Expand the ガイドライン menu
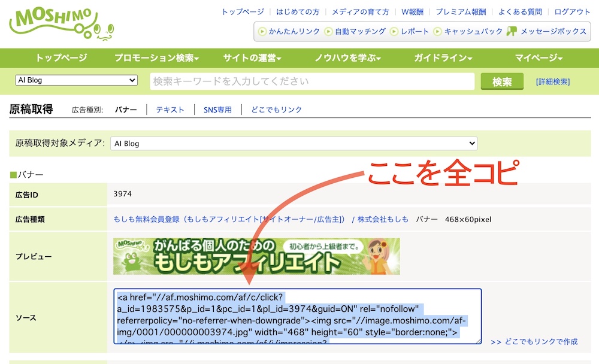Screen dimensions: 599x364 443,58
